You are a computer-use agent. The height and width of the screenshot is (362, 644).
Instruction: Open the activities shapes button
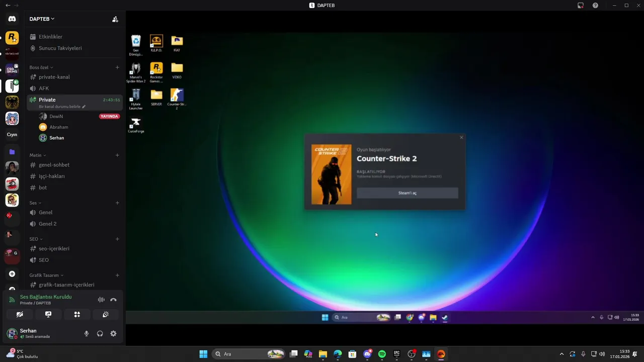77,314
